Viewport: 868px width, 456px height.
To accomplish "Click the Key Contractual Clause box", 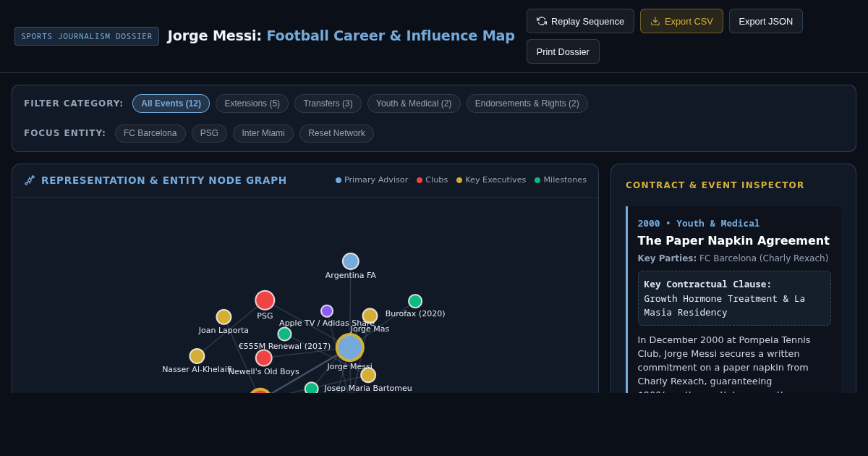I will point(734,298).
